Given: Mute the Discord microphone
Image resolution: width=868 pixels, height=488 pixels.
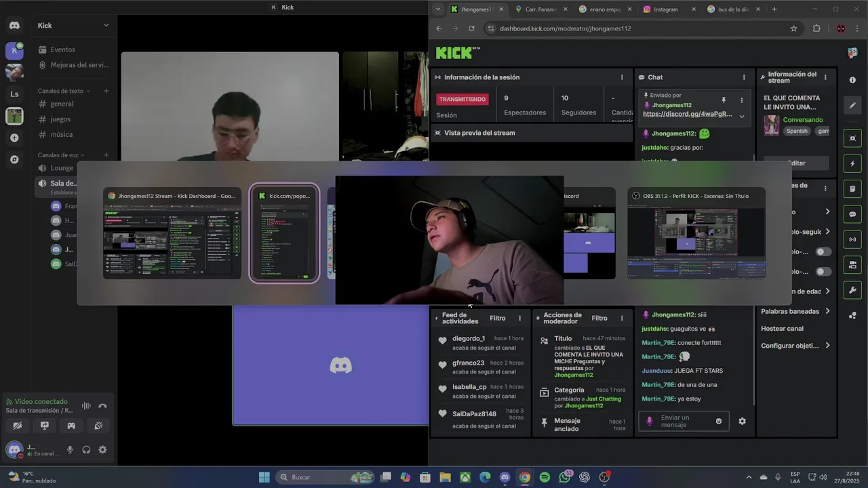Looking at the screenshot, I should pyautogui.click(x=70, y=449).
